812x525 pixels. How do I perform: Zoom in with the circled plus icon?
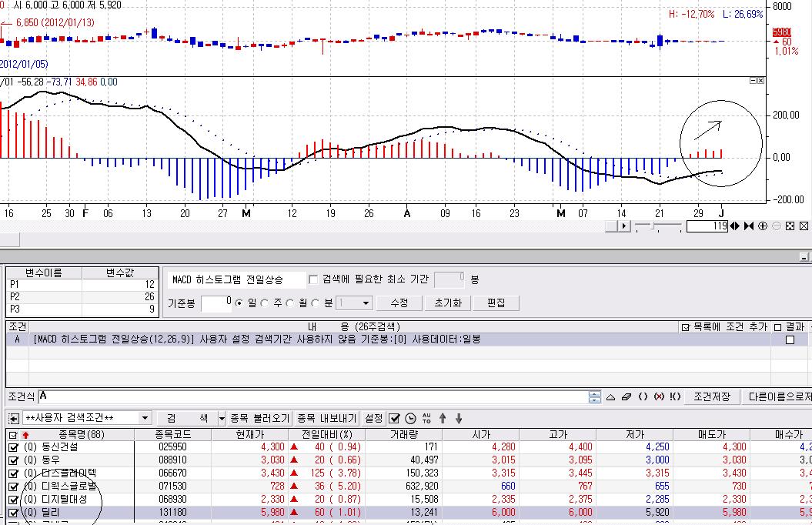click(762, 226)
